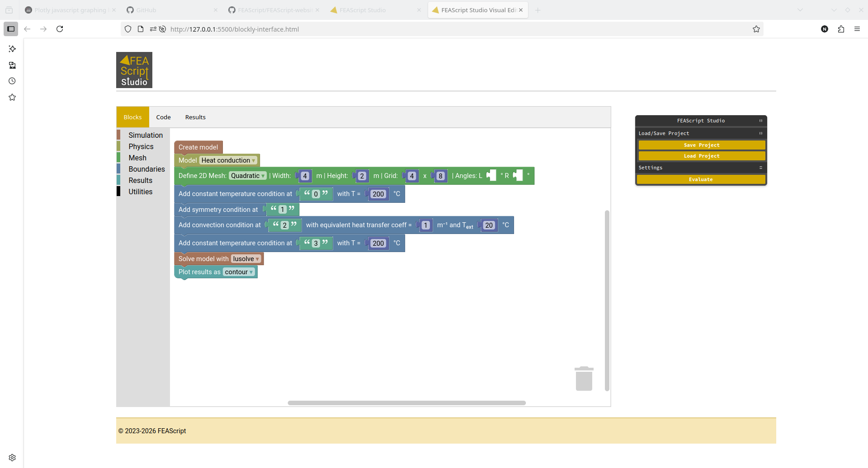Switch to the GitHub browser tab
Image resolution: width=868 pixels, height=468 pixels.
click(x=172, y=10)
